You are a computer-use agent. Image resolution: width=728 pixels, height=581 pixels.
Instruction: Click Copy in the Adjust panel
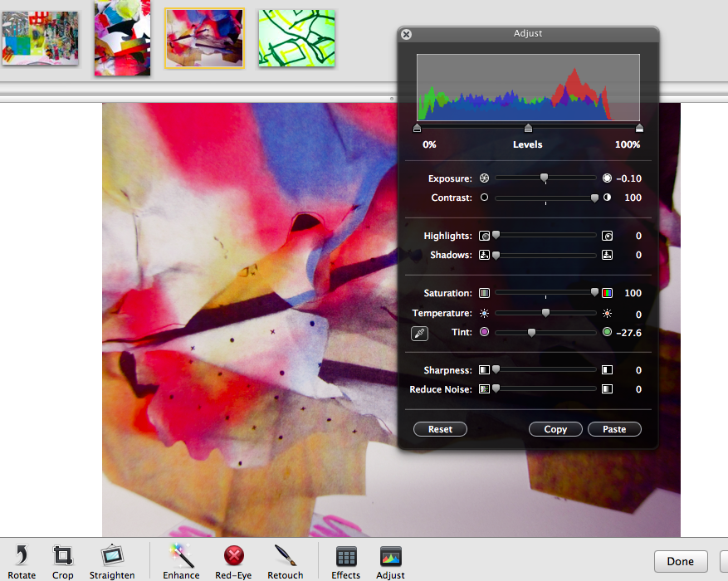(x=555, y=429)
